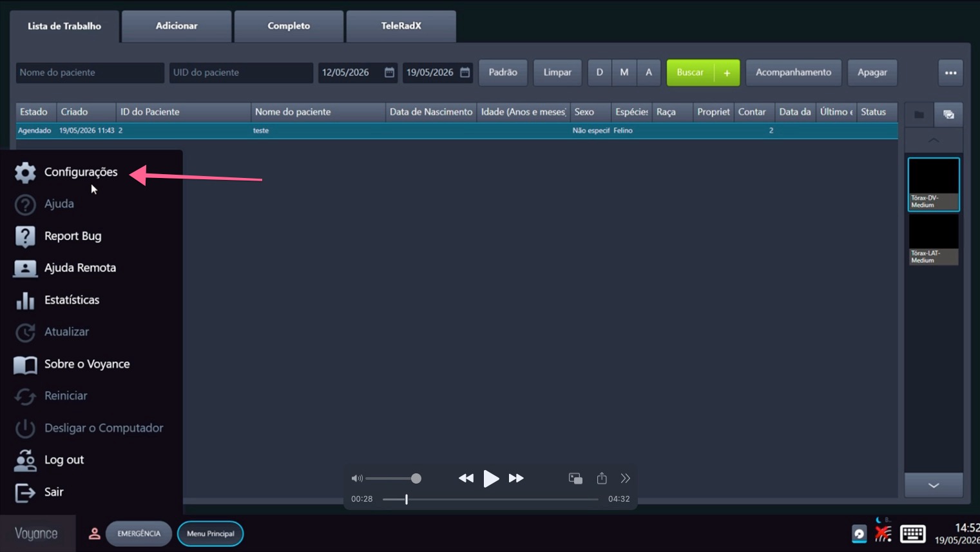
Task: Click the red X system tray icon
Action: click(883, 534)
